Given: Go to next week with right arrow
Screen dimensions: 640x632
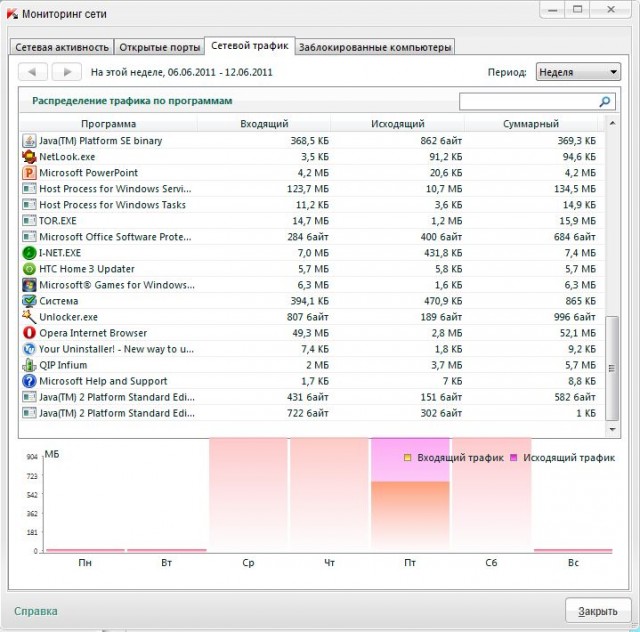Looking at the screenshot, I should (x=66, y=72).
